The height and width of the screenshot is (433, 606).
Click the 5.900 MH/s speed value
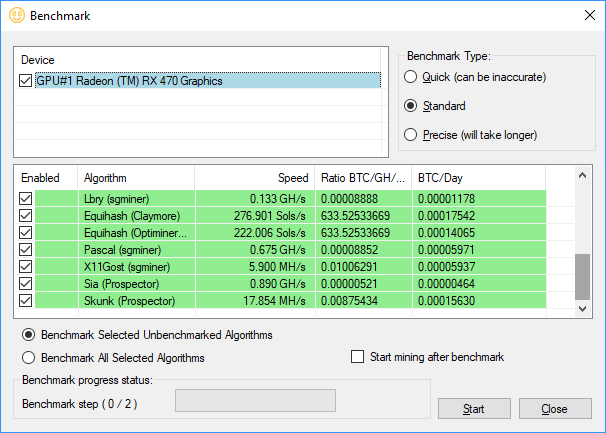pyautogui.click(x=277, y=267)
